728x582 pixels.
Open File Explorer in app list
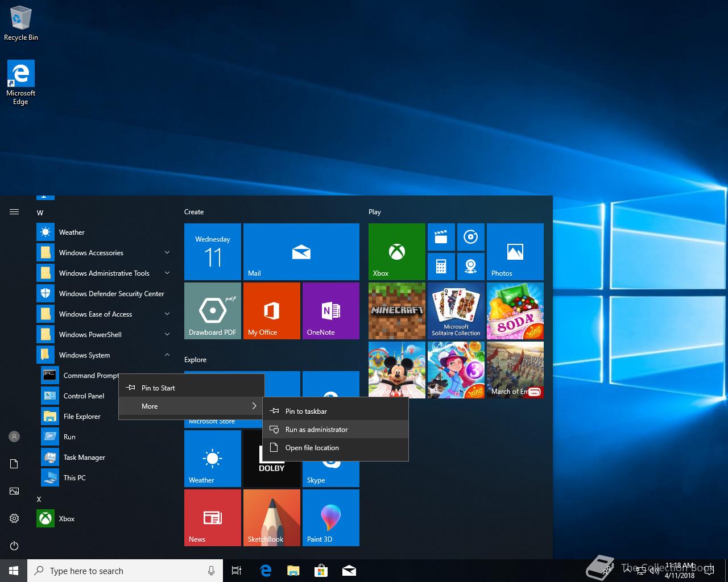tap(106, 416)
